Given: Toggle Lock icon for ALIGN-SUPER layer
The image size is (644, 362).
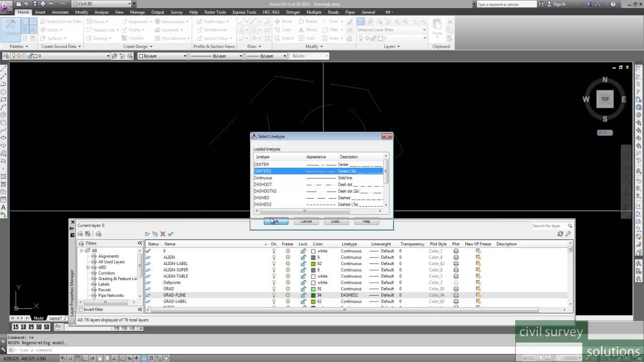Looking at the screenshot, I should [303, 269].
